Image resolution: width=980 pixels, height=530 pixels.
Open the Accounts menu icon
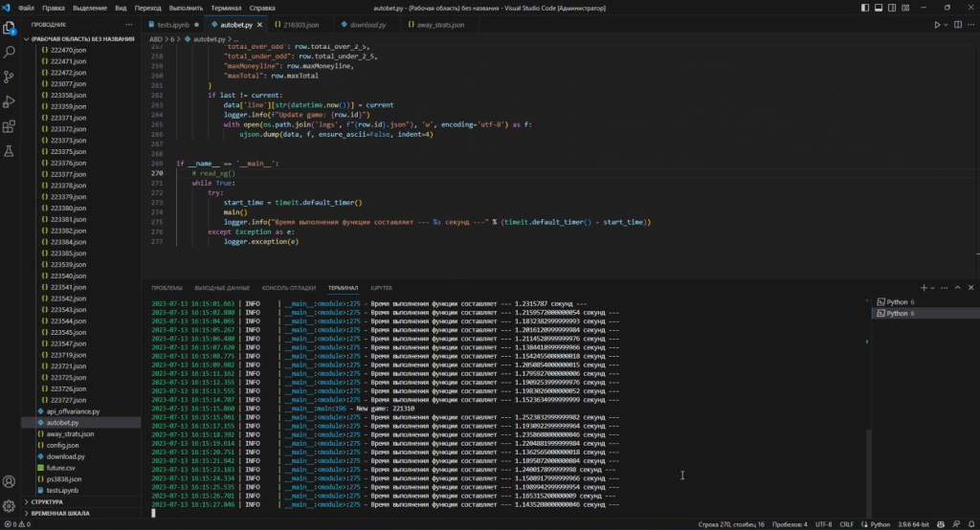[x=9, y=481]
